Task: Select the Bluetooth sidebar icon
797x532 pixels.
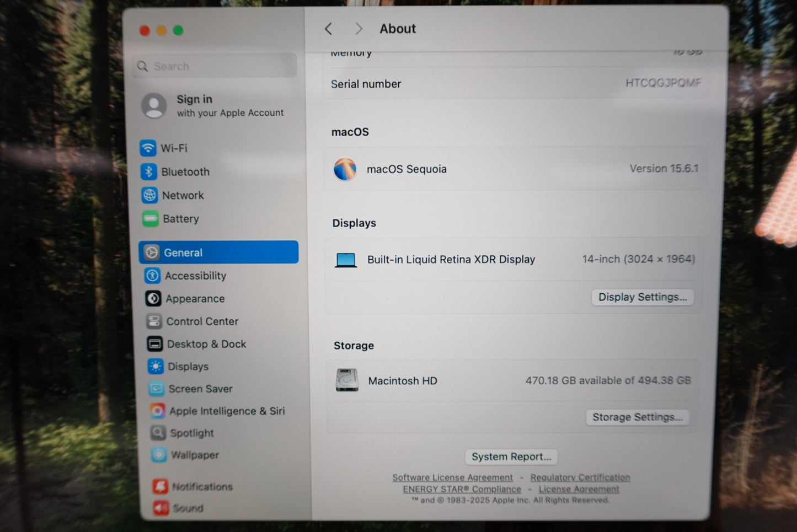Action: (149, 171)
